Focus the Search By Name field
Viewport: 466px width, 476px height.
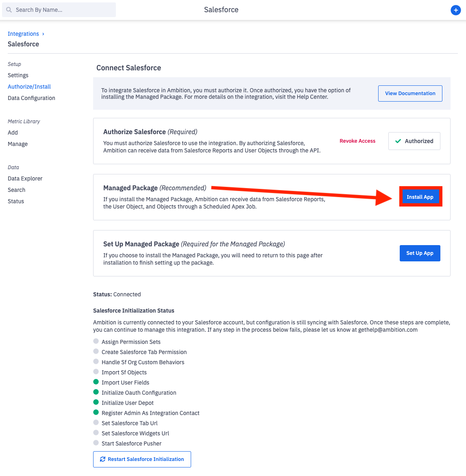pyautogui.click(x=63, y=10)
